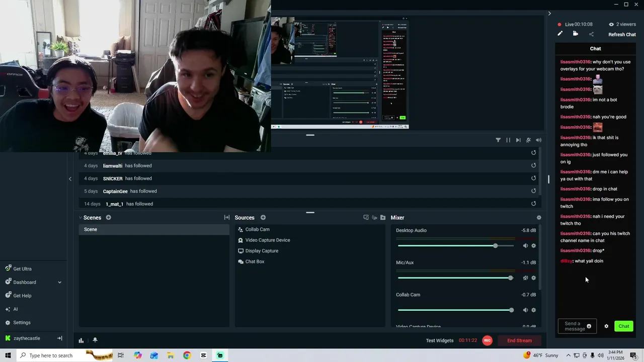Open the source folder add icon
Screen dimensions: 644x362
tap(383, 218)
